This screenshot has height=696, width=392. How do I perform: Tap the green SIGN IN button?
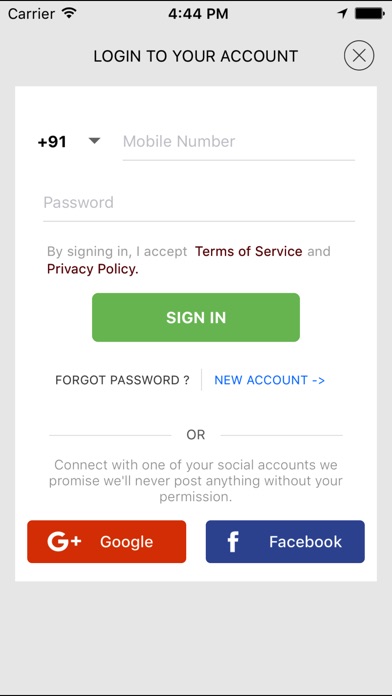(x=196, y=317)
